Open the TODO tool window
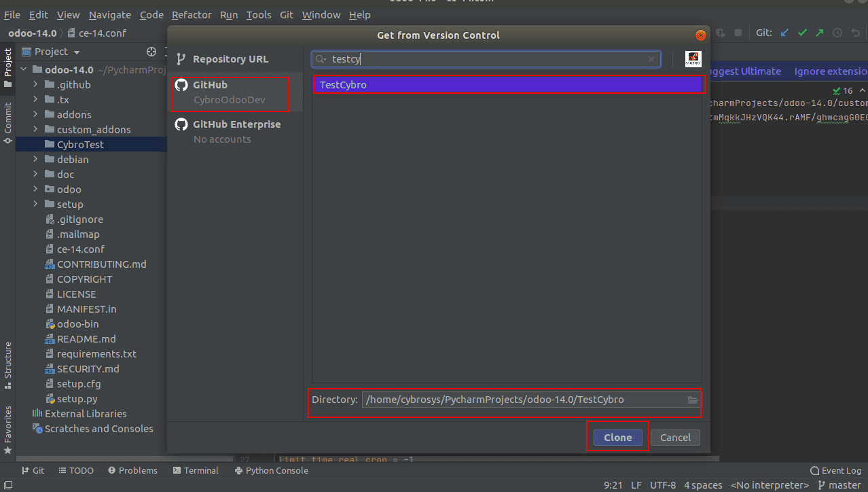Image resolution: width=868 pixels, height=492 pixels. click(75, 470)
